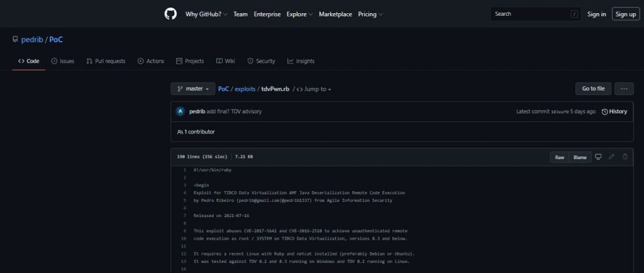Screen dimensions: 644x273
Task: Focus the Search input field
Action: (536, 14)
